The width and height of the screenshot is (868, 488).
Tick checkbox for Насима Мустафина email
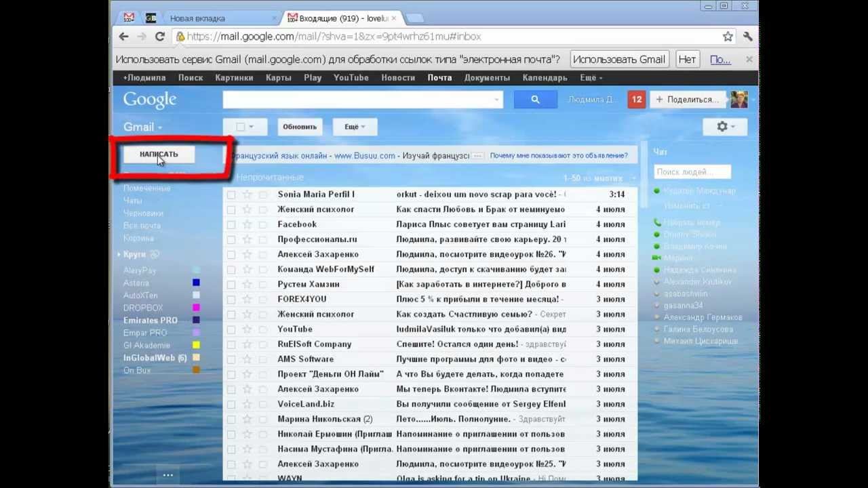coord(231,449)
